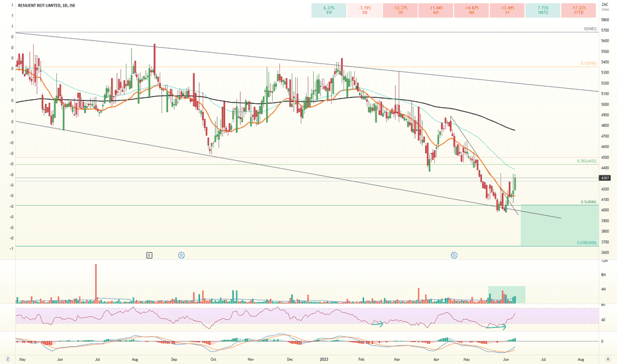Image resolution: width=617 pixels, height=364 pixels.
Task: Click the Fibonacci label 0.5(4046)
Action: (x=589, y=202)
